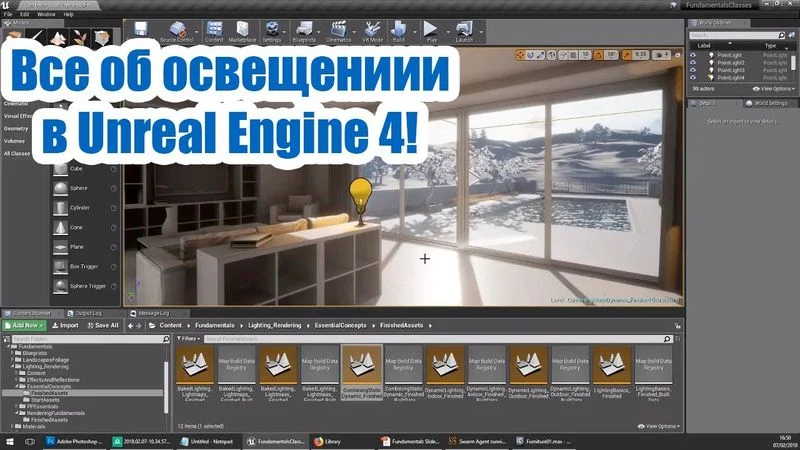This screenshot has width=800, height=450.
Task: Switch to the Output Log tab
Action: point(88,313)
